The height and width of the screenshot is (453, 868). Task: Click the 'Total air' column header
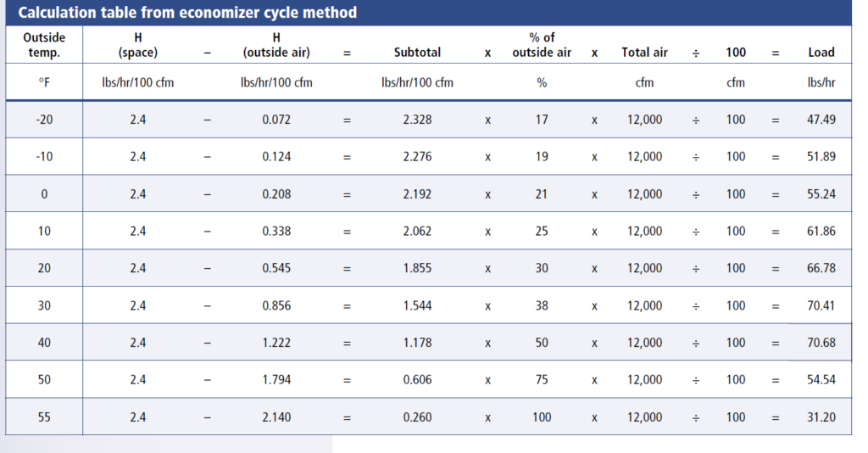[644, 53]
